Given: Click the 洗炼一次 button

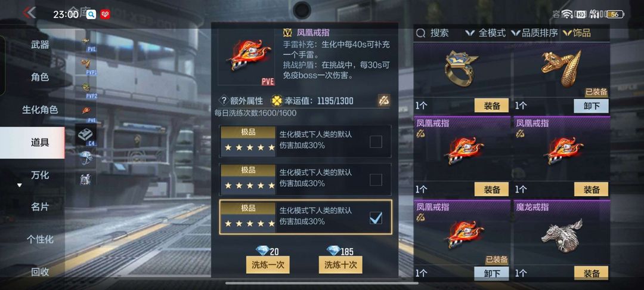Looking at the screenshot, I should pos(268,264).
